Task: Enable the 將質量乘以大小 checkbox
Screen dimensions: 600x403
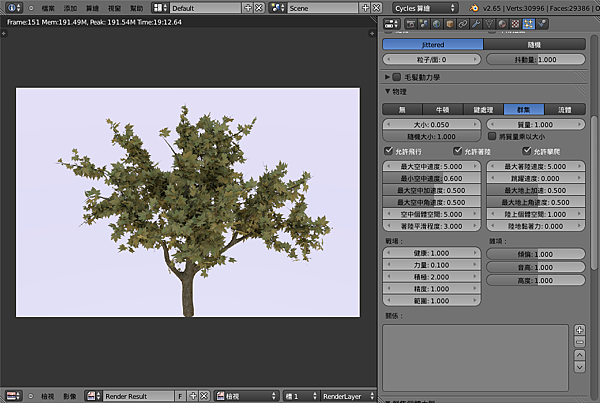Action: pos(492,136)
